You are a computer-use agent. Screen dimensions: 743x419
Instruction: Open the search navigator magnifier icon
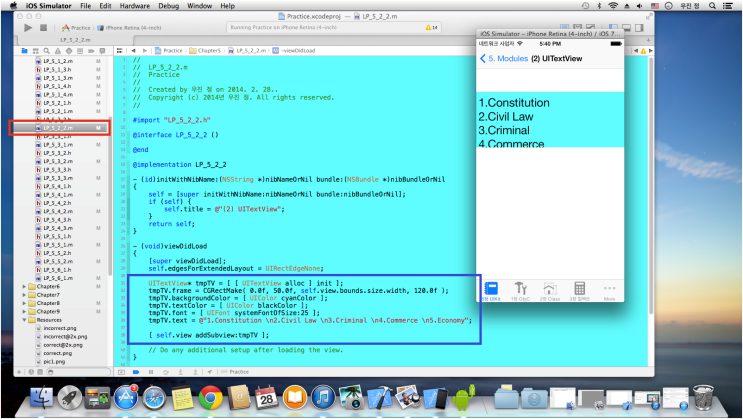tap(47, 49)
